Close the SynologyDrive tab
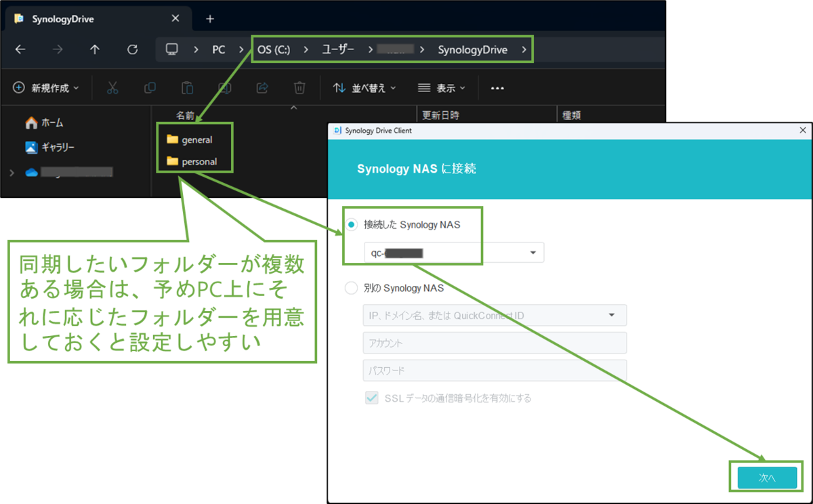This screenshot has width=813, height=504. point(175,19)
